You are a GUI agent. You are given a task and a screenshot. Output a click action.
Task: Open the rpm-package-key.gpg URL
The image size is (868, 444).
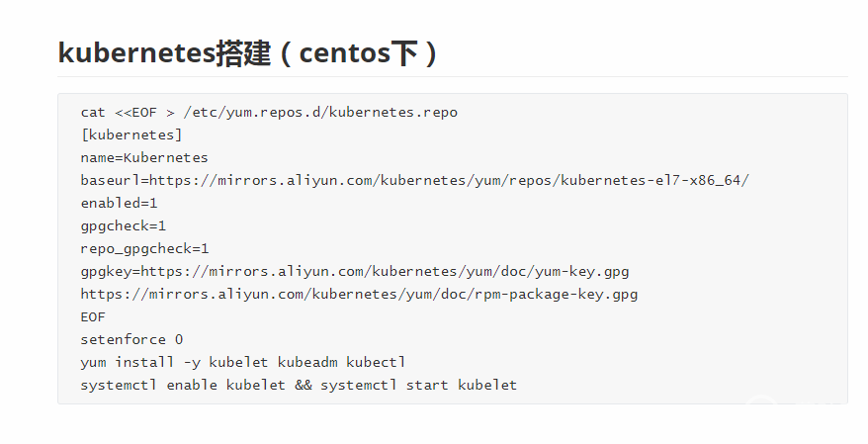pyautogui.click(x=359, y=294)
